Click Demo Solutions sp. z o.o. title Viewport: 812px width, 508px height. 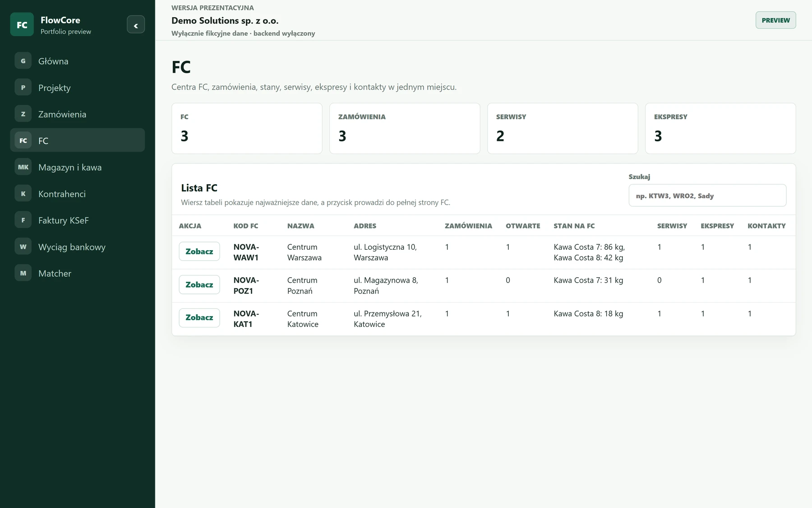(x=225, y=20)
